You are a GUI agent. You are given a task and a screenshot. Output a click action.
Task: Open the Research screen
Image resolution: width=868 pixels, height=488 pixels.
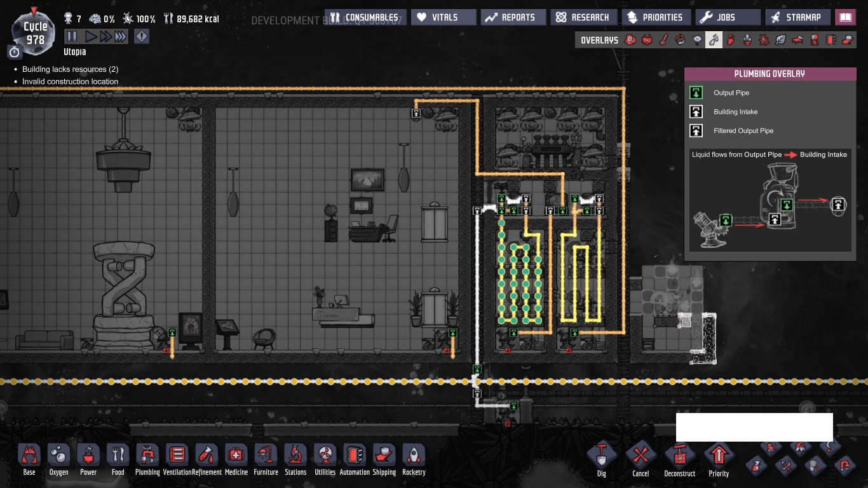tap(583, 17)
